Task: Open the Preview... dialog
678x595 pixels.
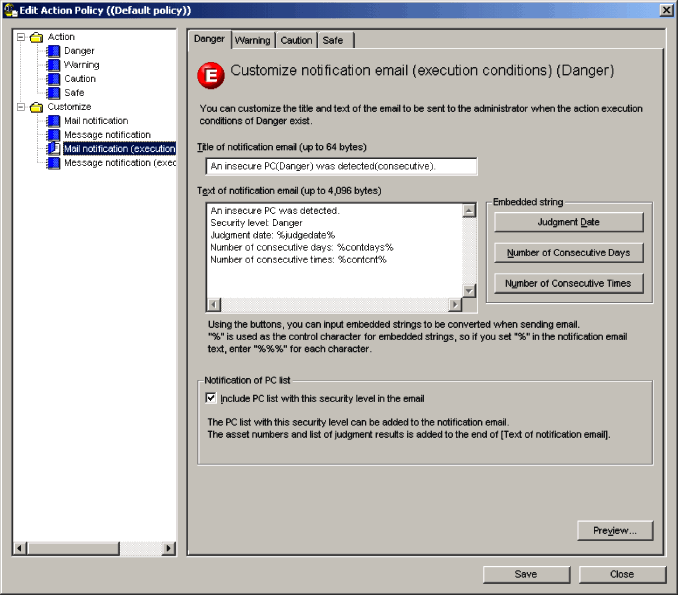Action: coord(615,531)
